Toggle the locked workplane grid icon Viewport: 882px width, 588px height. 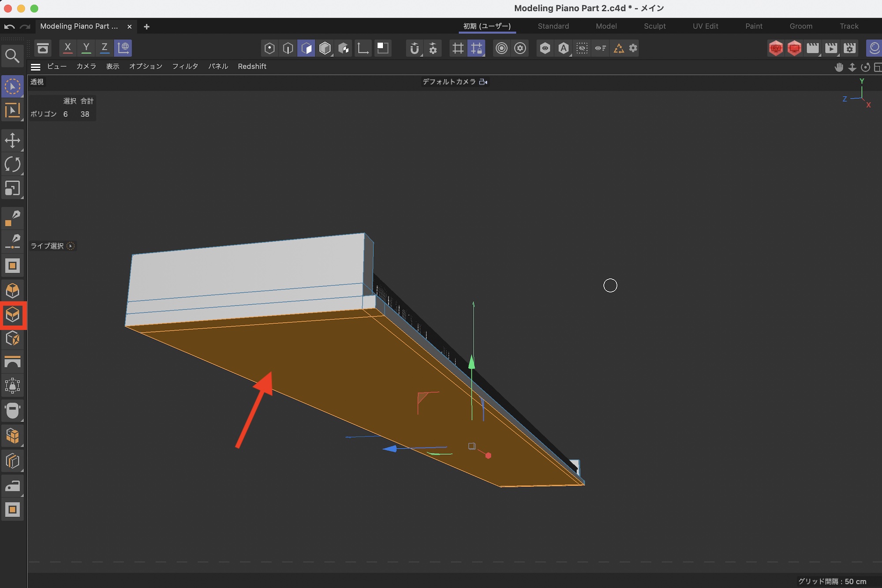coord(477,48)
